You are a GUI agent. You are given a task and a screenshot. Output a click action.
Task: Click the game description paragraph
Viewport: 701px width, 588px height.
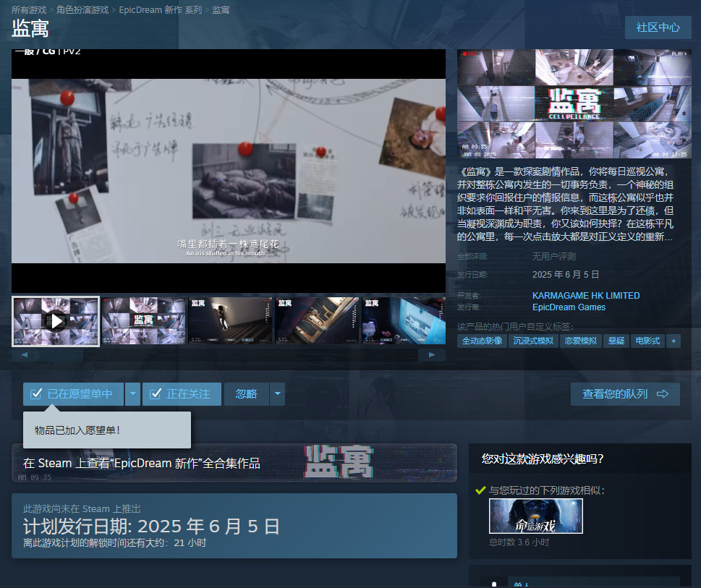pos(565,204)
